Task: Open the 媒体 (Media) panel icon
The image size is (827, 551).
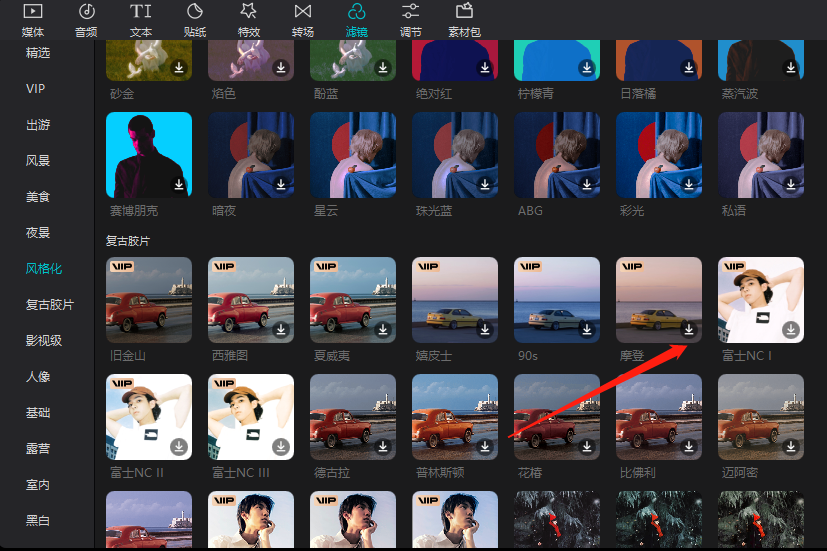Action: coord(33,18)
